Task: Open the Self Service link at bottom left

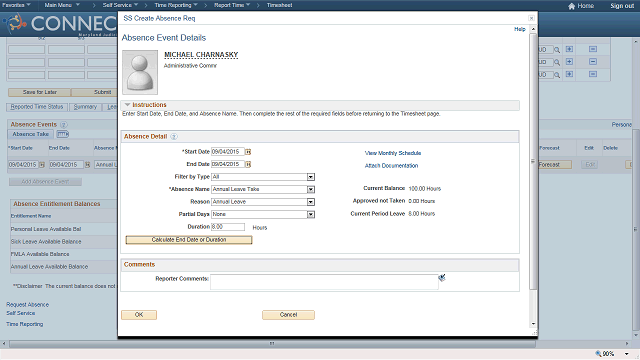Action: pyautogui.click(x=20, y=313)
